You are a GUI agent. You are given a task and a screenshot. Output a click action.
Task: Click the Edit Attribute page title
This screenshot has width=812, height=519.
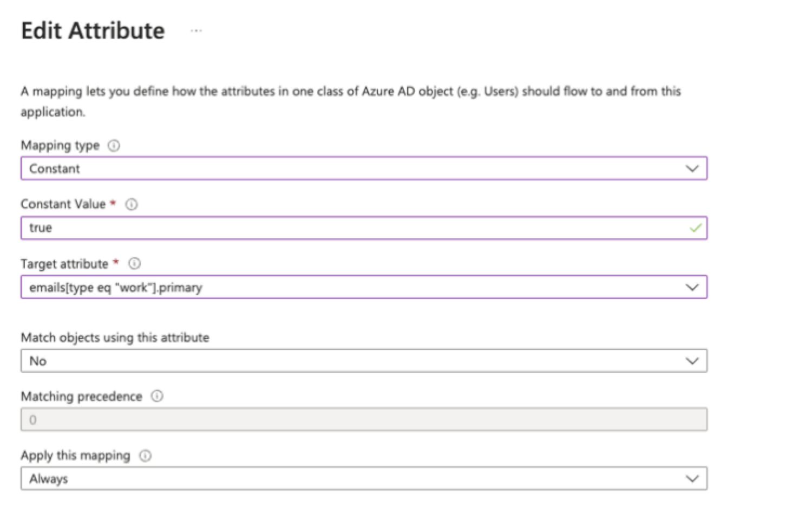[x=93, y=31]
